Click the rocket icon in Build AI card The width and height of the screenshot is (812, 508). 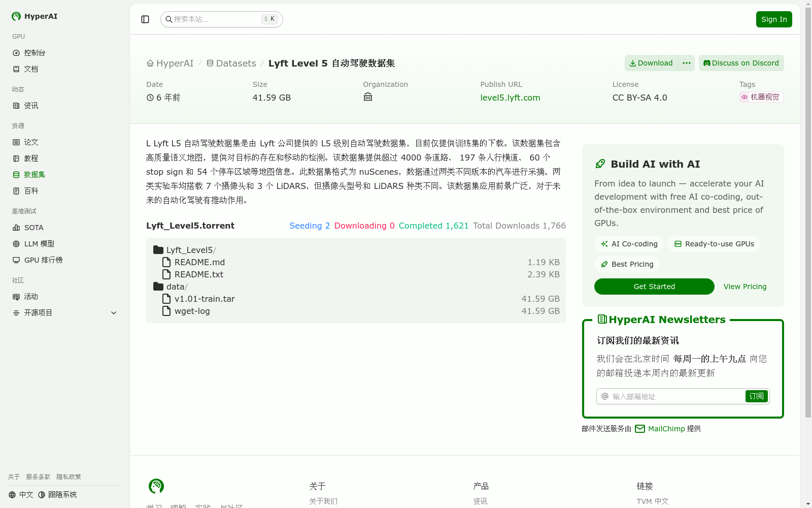[x=600, y=164]
